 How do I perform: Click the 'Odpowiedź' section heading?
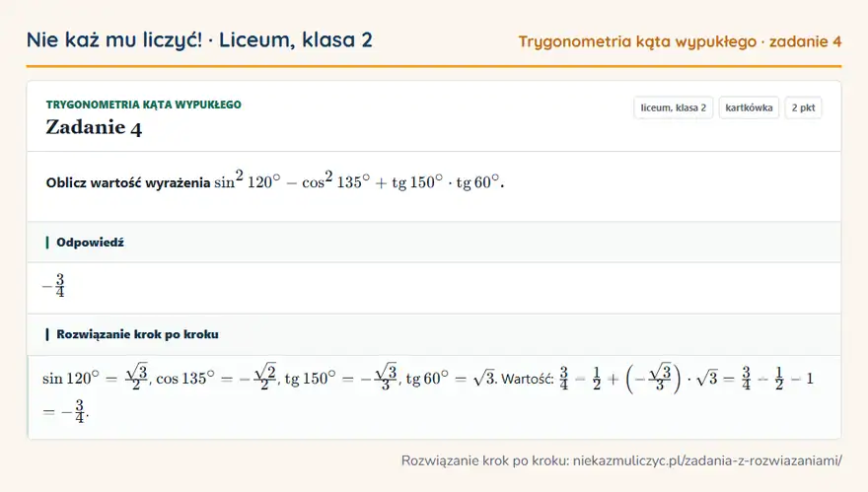pyautogui.click(x=90, y=243)
